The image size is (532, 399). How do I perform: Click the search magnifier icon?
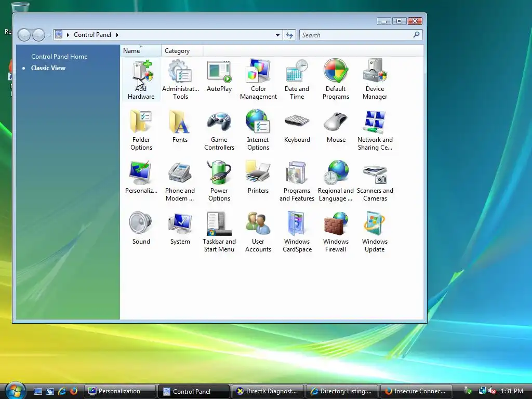[x=416, y=35]
